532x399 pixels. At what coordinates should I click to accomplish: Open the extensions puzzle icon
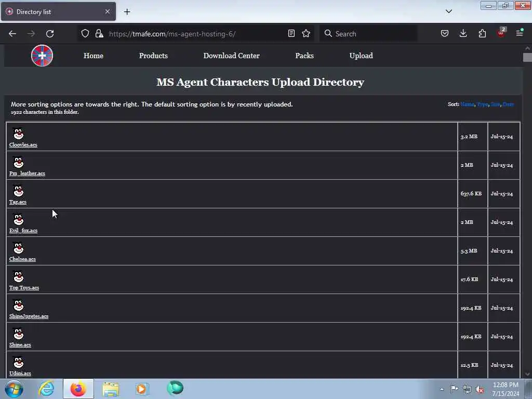click(482, 33)
